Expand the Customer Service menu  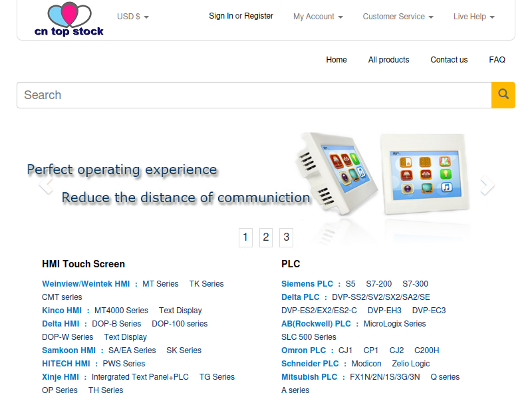point(398,17)
